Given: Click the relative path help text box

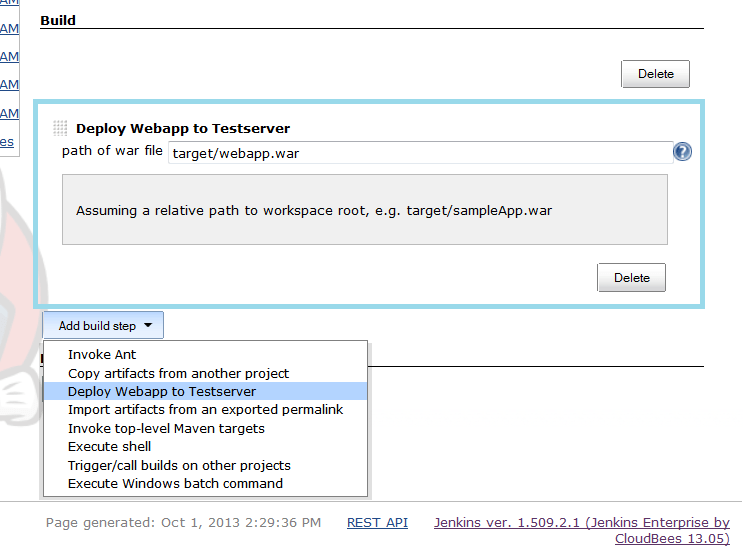Looking at the screenshot, I should click(364, 210).
